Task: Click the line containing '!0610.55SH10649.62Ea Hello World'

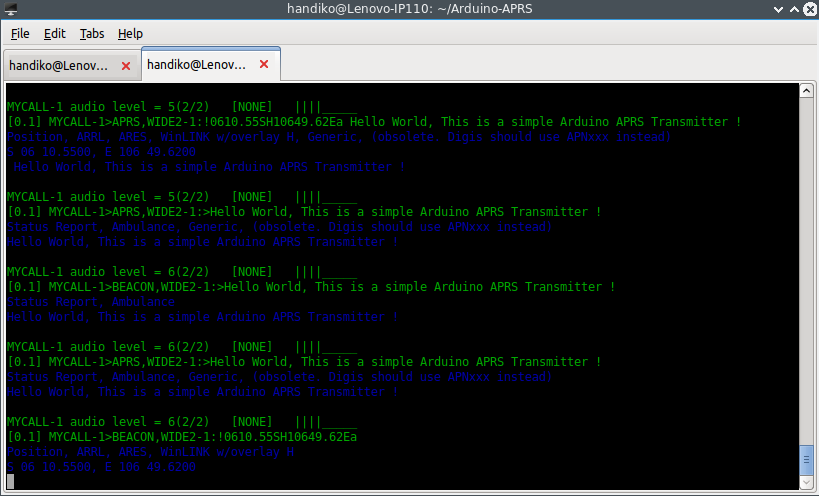Action: pos(374,122)
